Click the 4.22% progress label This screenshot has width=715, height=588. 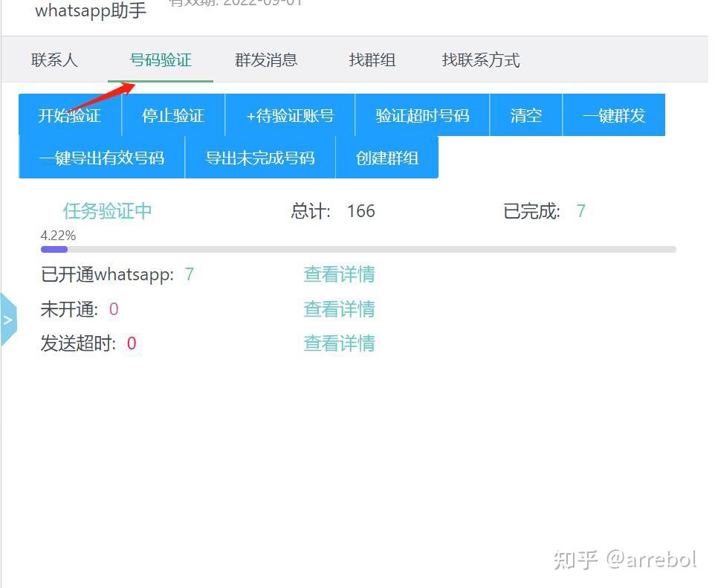58,236
